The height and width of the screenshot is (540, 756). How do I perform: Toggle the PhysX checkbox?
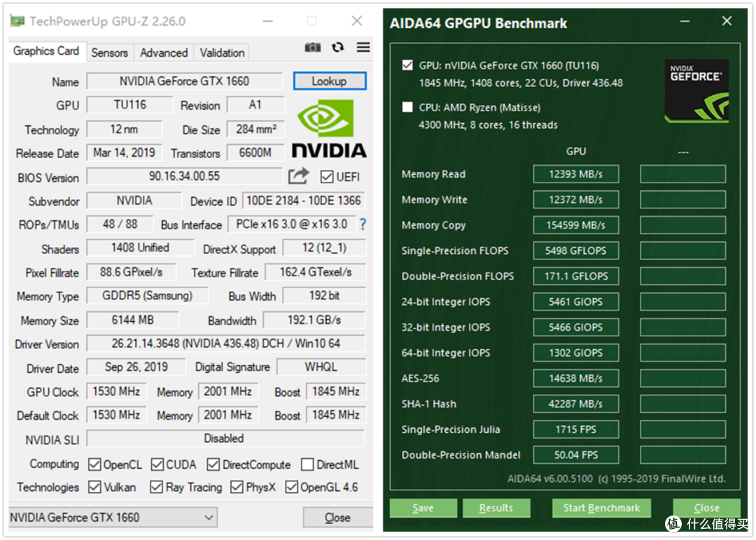[237, 487]
